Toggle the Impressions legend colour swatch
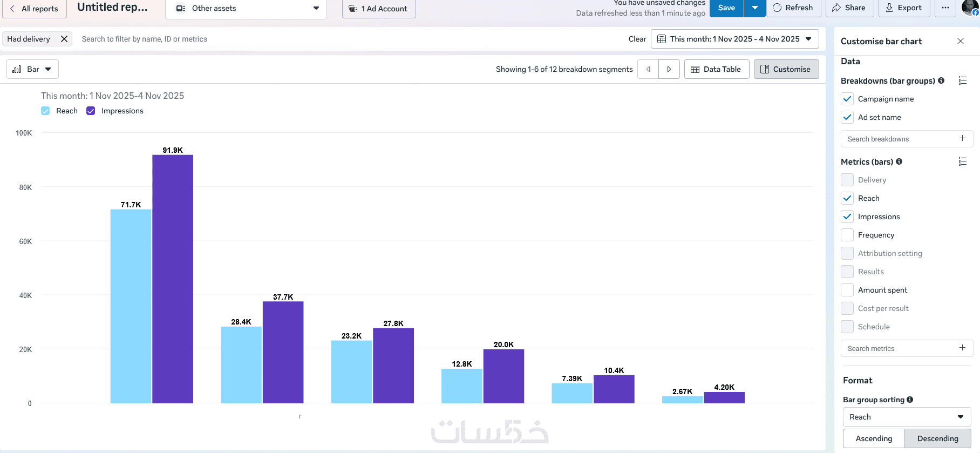This screenshot has width=980, height=453. coord(91,111)
